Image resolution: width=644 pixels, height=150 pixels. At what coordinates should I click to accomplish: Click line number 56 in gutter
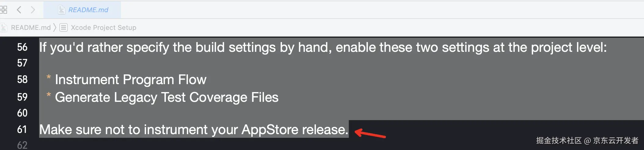[22, 47]
